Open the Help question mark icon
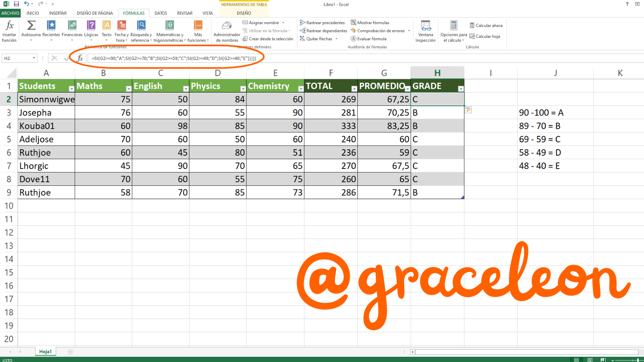Image resolution: width=644 pixels, height=362 pixels. point(627,4)
